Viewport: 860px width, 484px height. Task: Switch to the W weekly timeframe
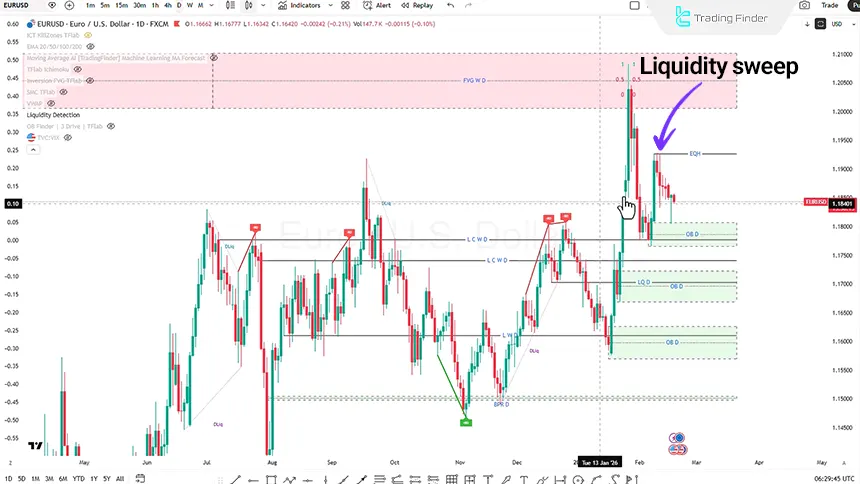[x=190, y=5]
